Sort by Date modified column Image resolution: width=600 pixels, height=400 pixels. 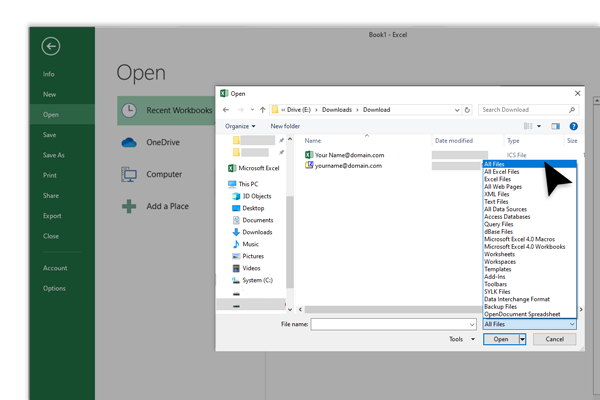click(454, 140)
